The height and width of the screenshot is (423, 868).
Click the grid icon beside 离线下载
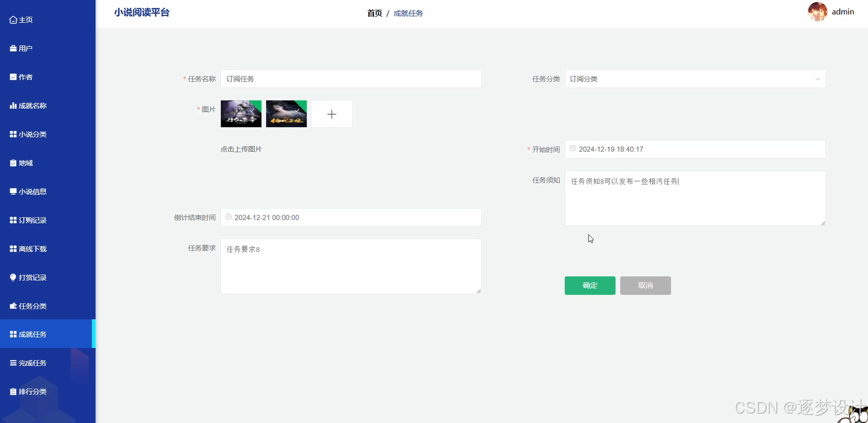click(x=13, y=249)
